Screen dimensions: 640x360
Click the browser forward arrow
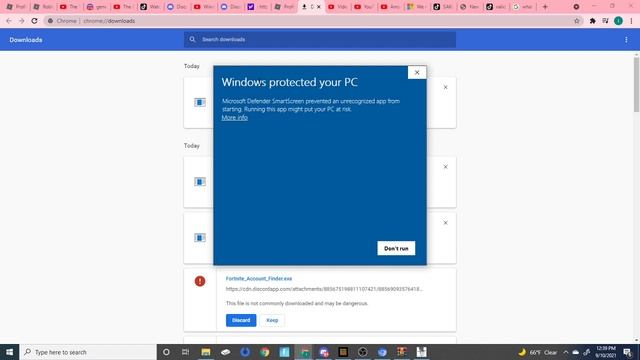coord(21,21)
